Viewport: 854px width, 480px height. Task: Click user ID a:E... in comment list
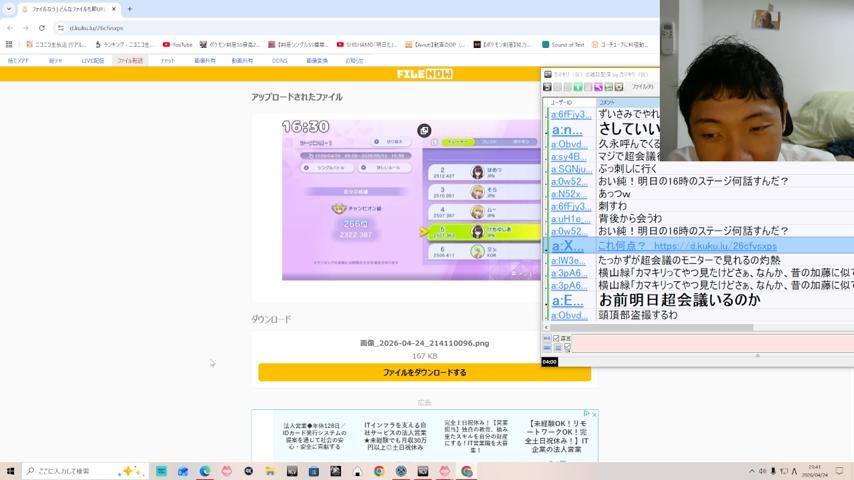pos(567,300)
